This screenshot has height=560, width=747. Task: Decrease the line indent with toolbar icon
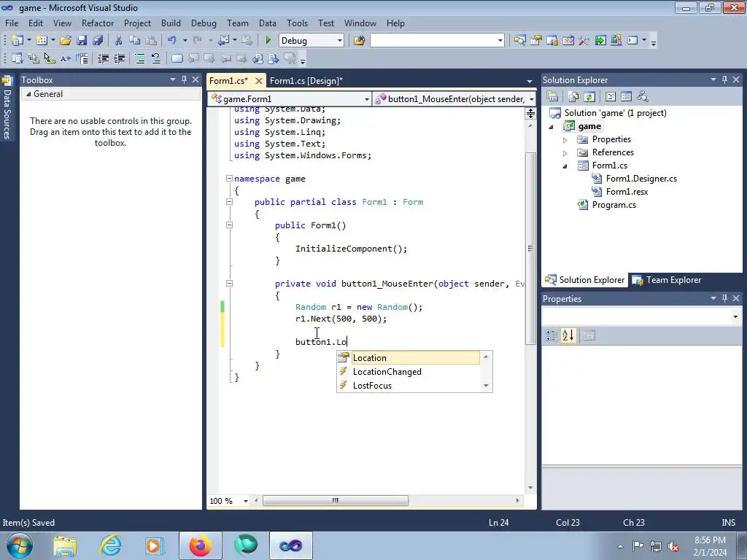click(x=104, y=58)
